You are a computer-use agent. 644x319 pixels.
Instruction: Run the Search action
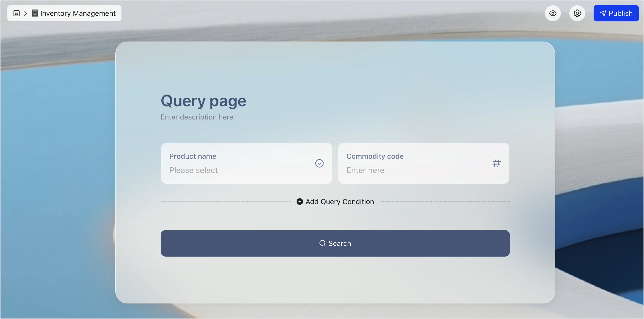click(x=335, y=243)
